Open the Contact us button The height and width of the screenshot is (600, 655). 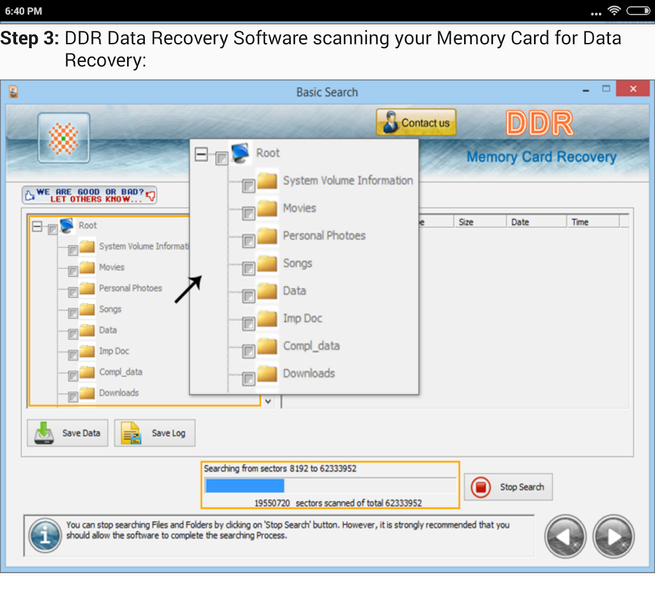click(416, 123)
